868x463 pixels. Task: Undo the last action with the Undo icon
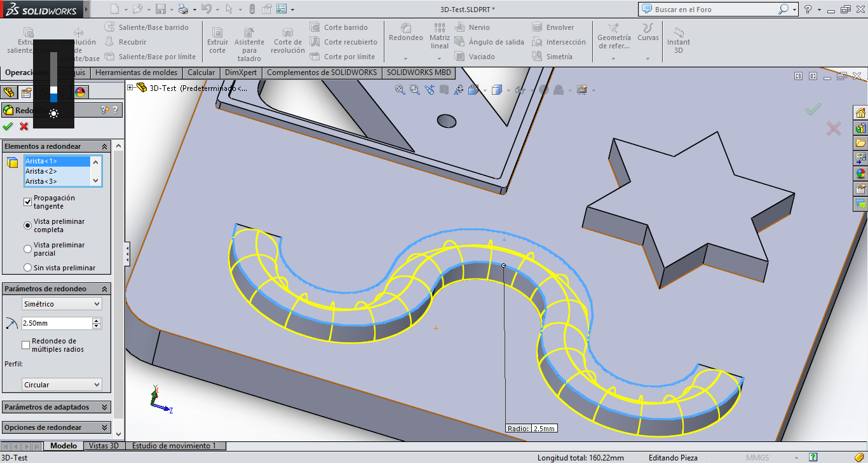coord(206,9)
